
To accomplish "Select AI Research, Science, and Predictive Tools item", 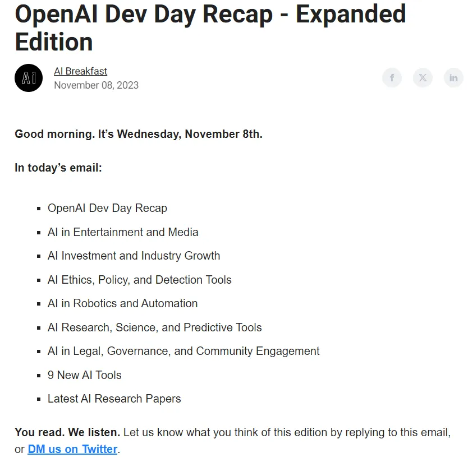I will click(155, 327).
